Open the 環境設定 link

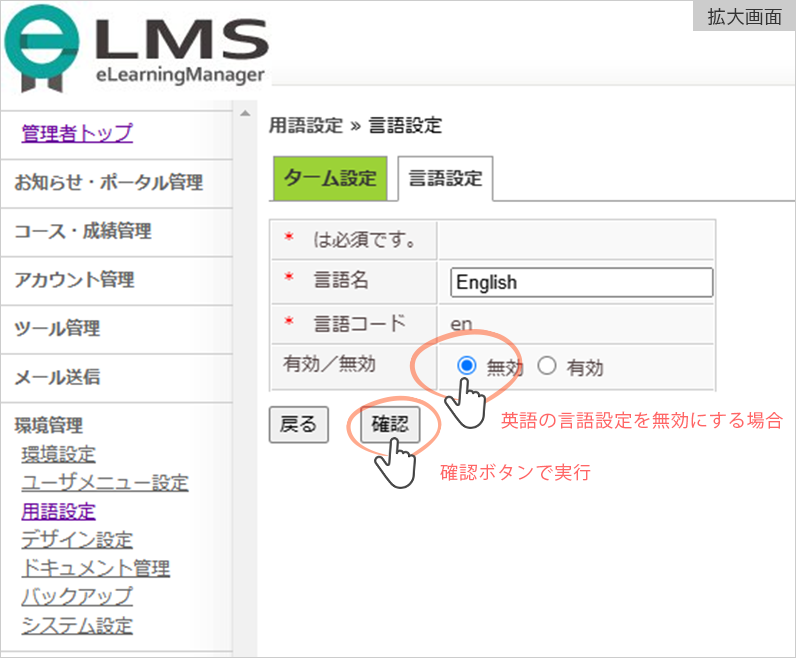click(x=58, y=454)
